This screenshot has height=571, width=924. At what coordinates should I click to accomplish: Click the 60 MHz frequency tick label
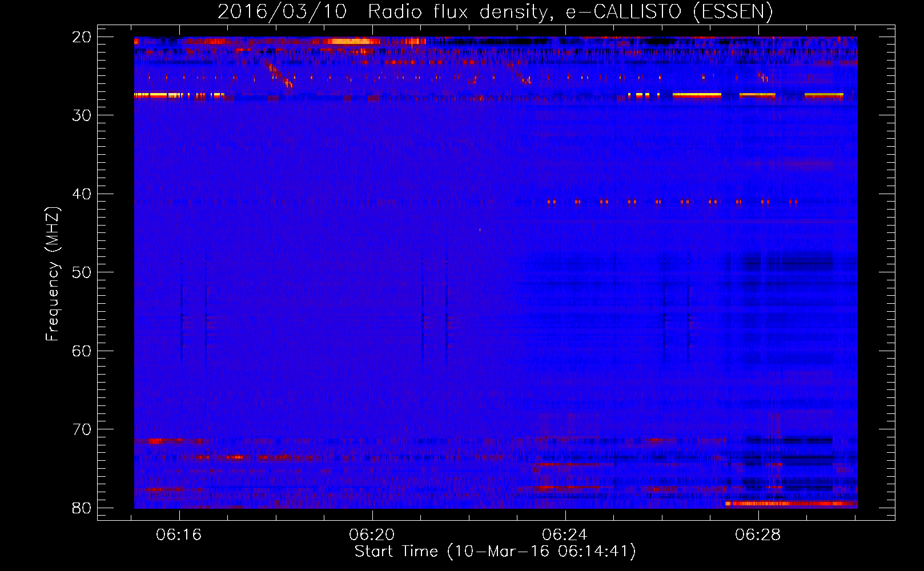tap(82, 351)
